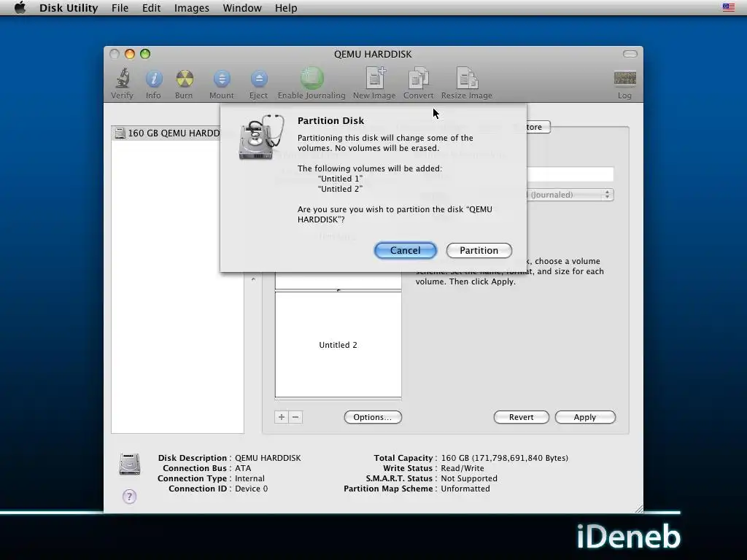Screen dimensions: 747x560
Task: Open the Window menu
Action: (x=242, y=8)
